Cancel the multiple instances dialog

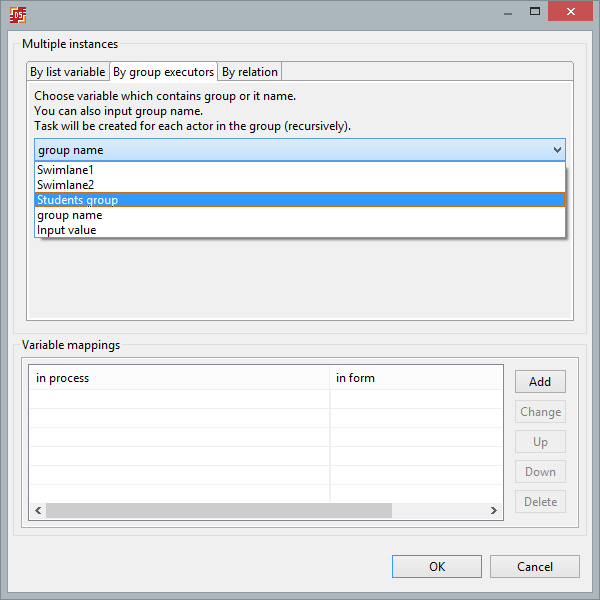click(535, 567)
